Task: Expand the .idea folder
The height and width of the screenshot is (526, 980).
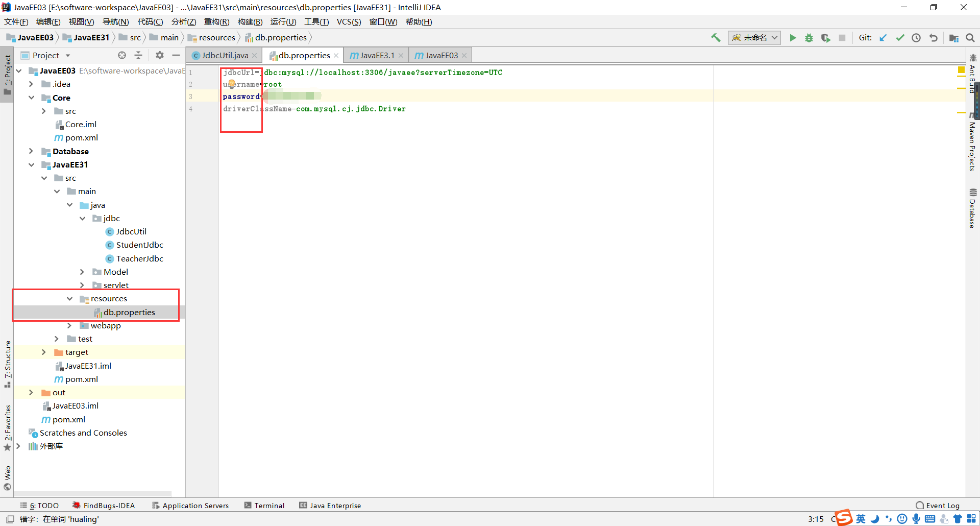Action: (31, 84)
